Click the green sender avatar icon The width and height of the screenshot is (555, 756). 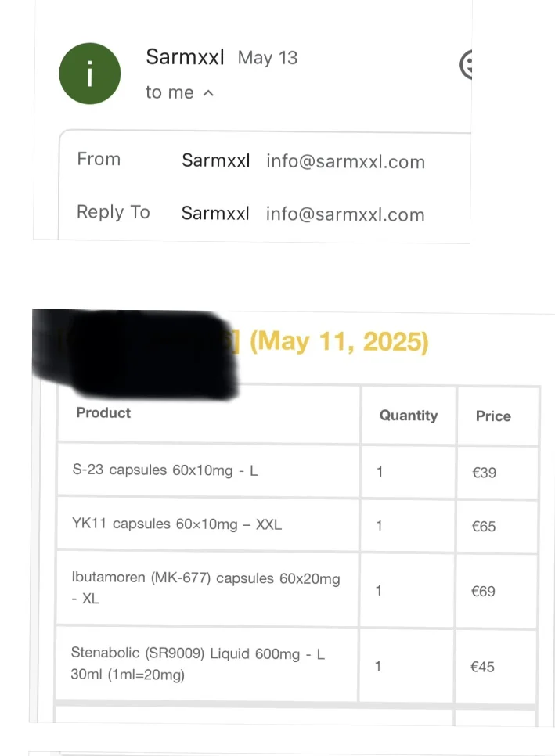[x=90, y=74]
